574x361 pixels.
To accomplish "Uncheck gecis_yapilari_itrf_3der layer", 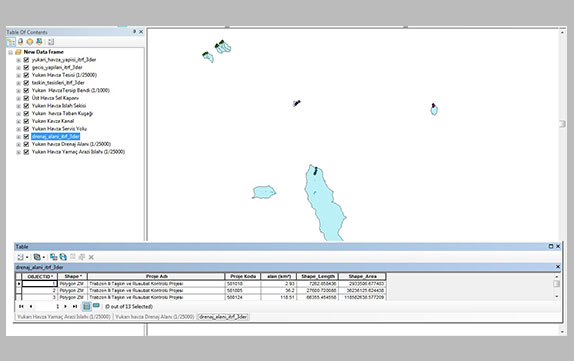I will pos(26,67).
